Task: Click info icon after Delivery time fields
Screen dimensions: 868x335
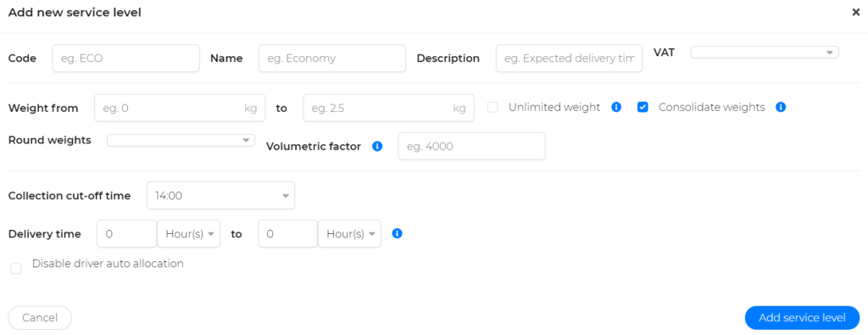Action: 397,233
